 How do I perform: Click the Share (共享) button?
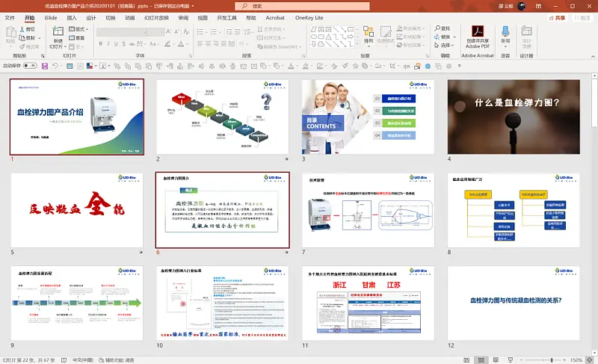557,18
